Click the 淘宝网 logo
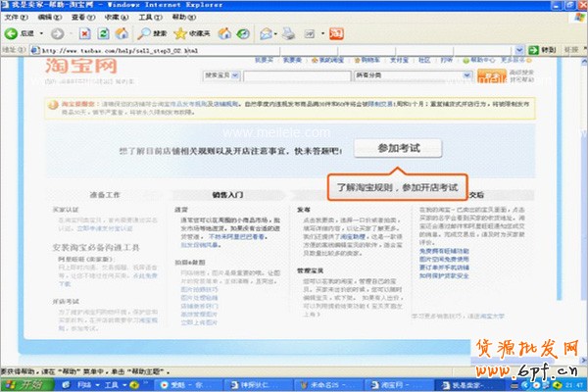 coord(81,67)
